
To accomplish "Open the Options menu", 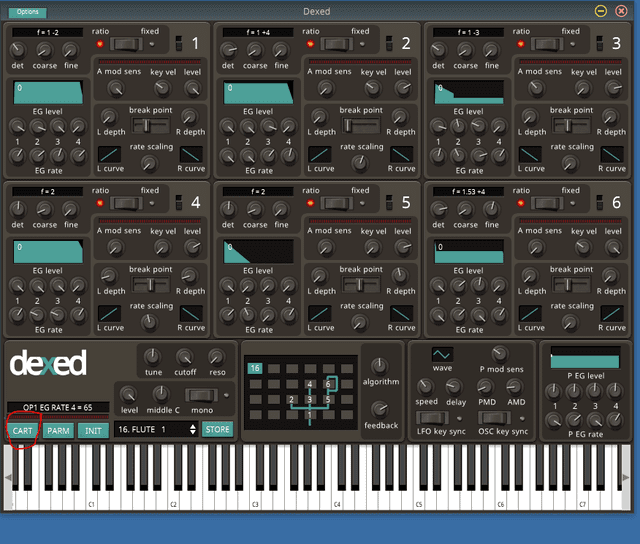I will (28, 12).
